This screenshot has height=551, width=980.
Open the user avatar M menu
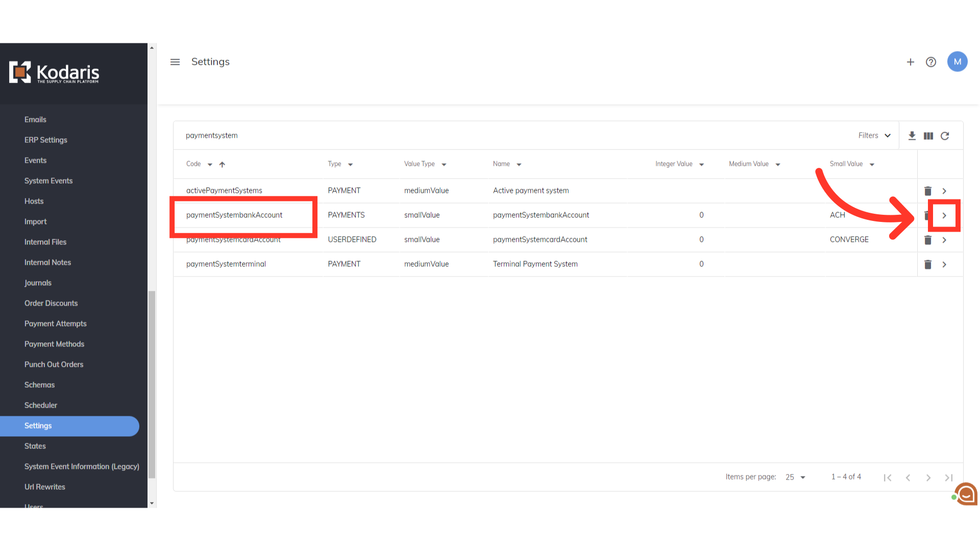(957, 62)
